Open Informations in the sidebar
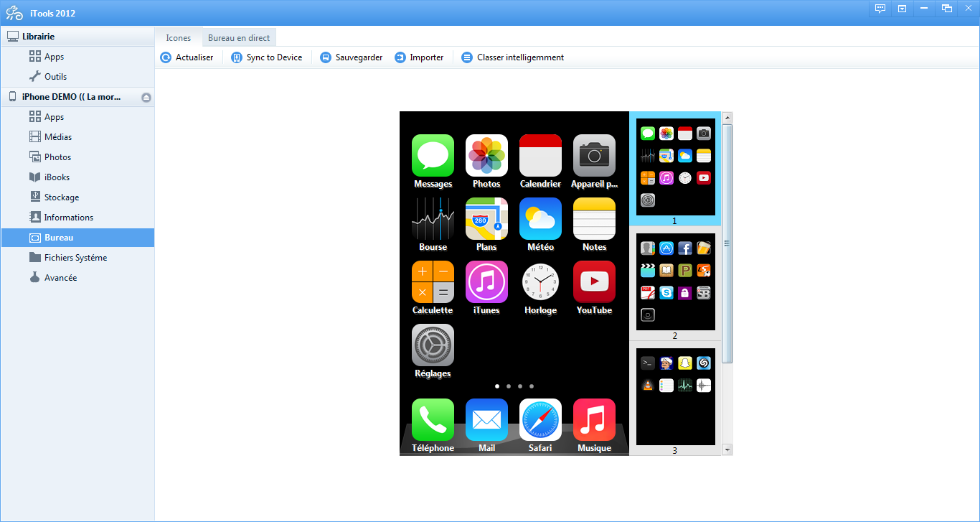The image size is (980, 522). (x=77, y=218)
